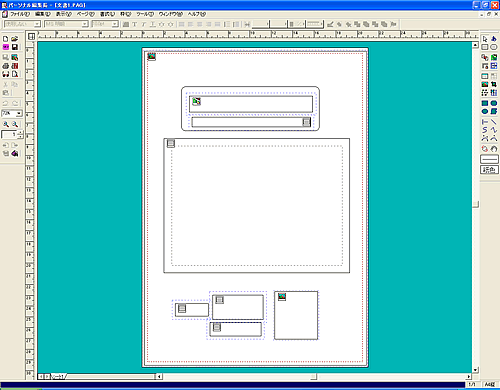500x390 pixels.
Task: Select the large central text frame
Action: pyautogui.click(x=257, y=206)
